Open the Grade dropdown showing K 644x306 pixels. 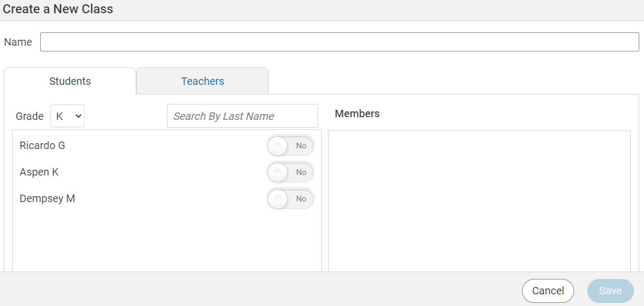pyautogui.click(x=67, y=116)
